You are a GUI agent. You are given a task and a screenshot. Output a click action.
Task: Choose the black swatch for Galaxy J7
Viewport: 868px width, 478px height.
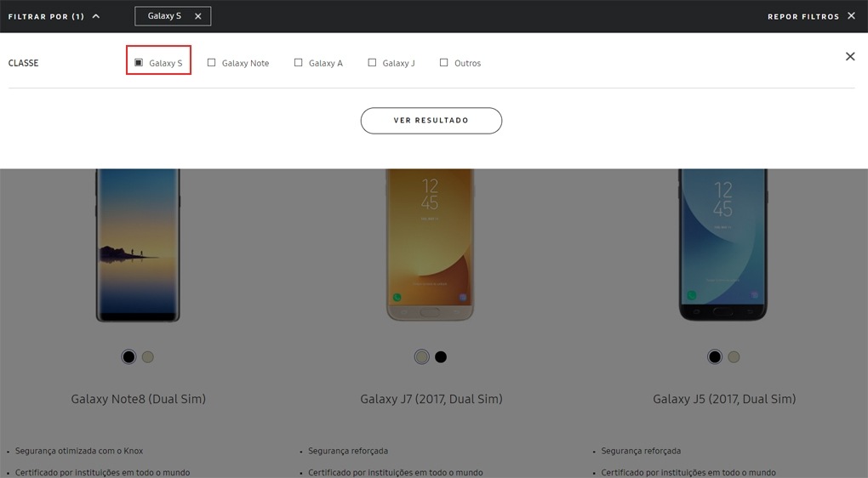tap(441, 357)
